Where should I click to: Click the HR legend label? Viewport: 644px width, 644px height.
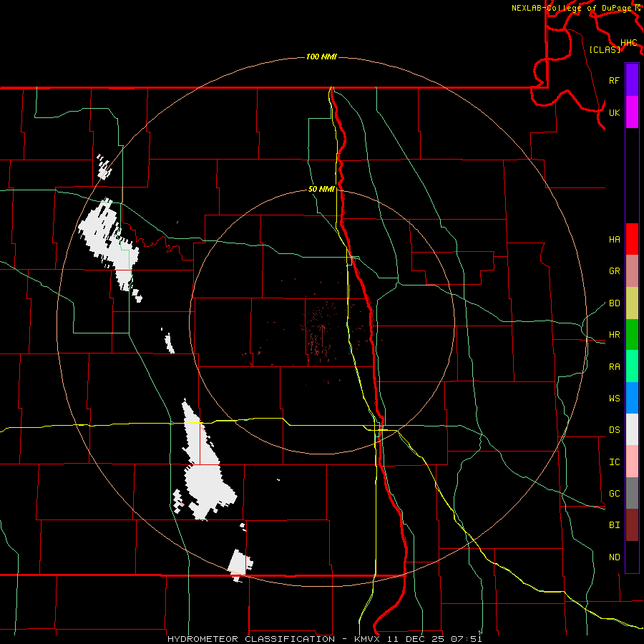click(x=614, y=334)
